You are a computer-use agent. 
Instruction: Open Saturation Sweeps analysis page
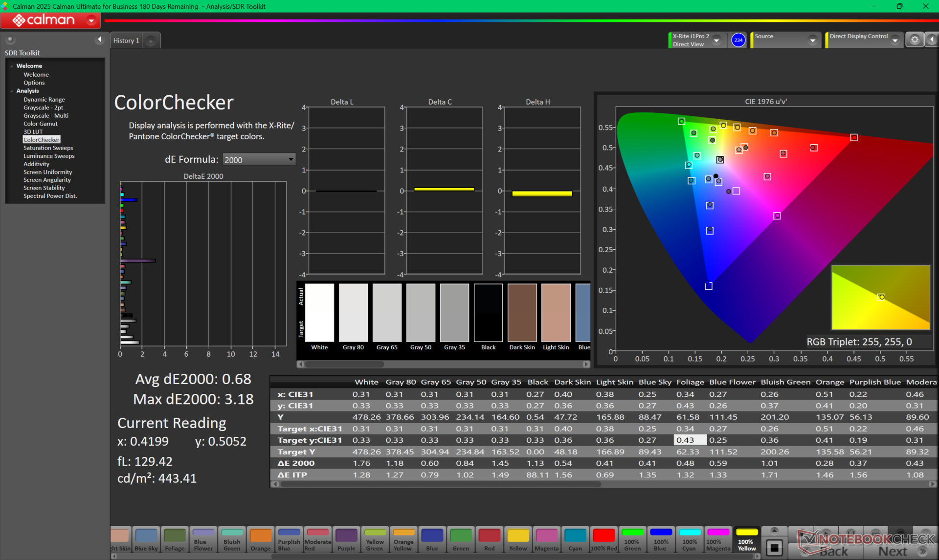tap(48, 148)
